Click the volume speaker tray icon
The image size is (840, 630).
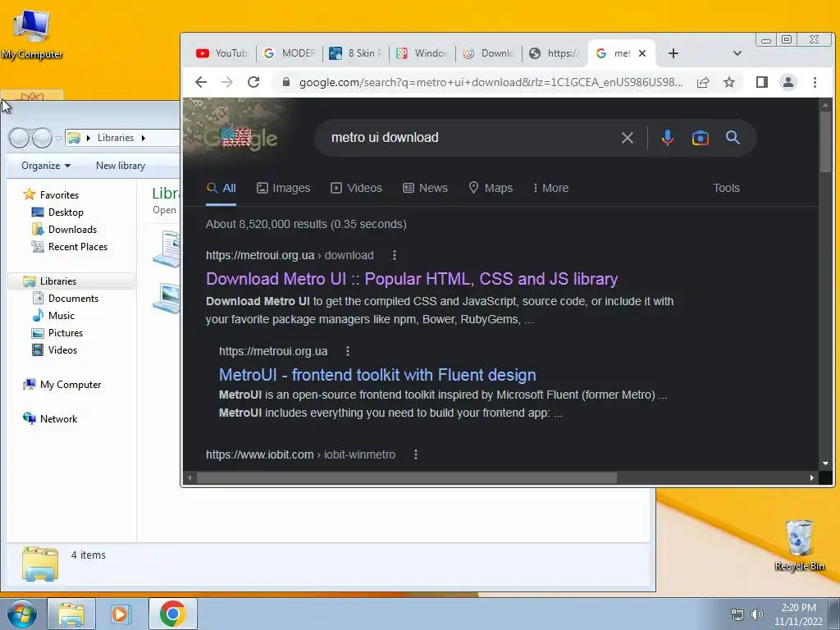click(756, 614)
